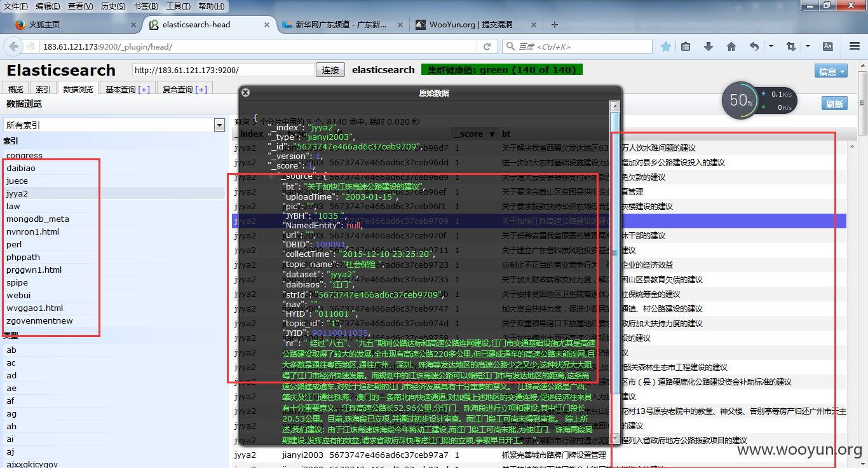The height and width of the screenshot is (468, 868).
Task: Open the 编辑(E) menu
Action: point(48,6)
